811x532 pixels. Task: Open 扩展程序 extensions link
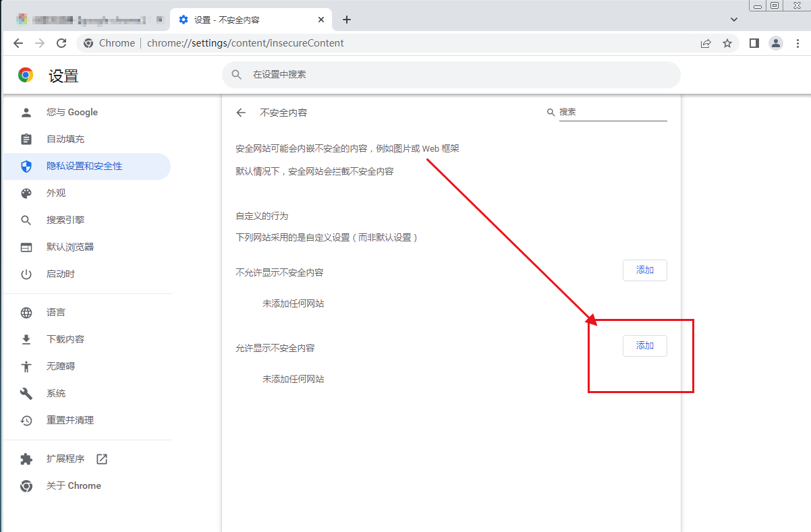coord(87,459)
